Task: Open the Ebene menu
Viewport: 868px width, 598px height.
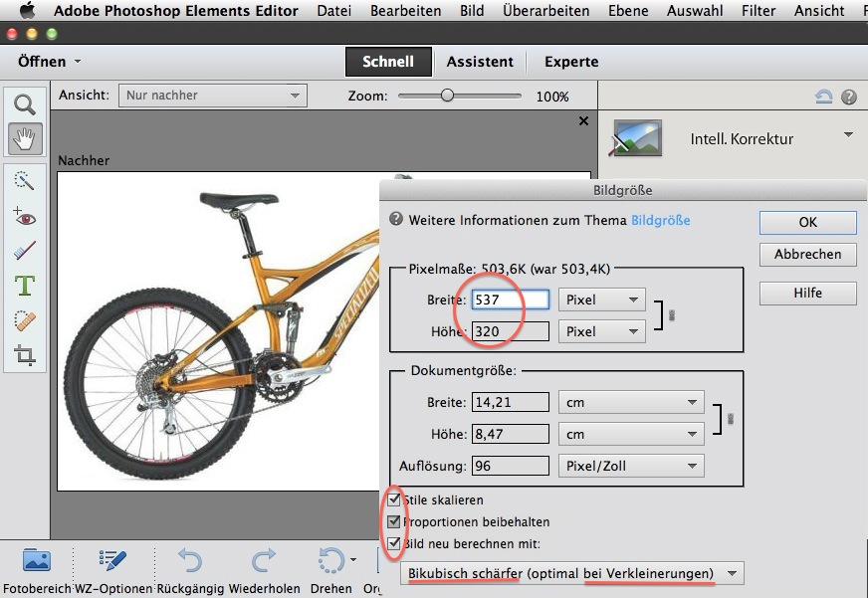Action: [628, 10]
